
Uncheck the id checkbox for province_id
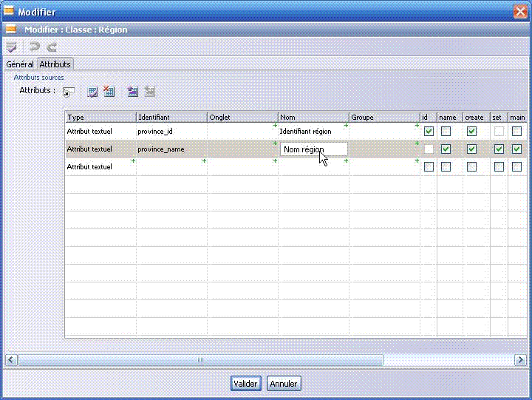(x=429, y=132)
